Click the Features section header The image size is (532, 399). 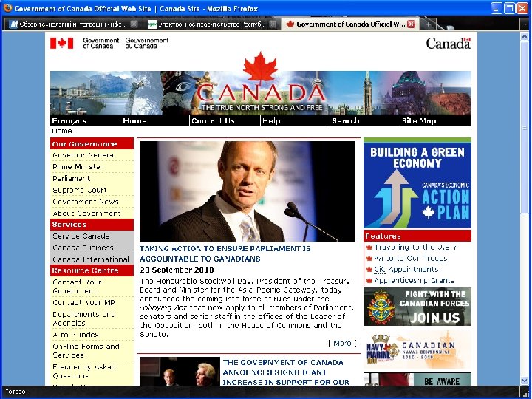[x=417, y=236]
